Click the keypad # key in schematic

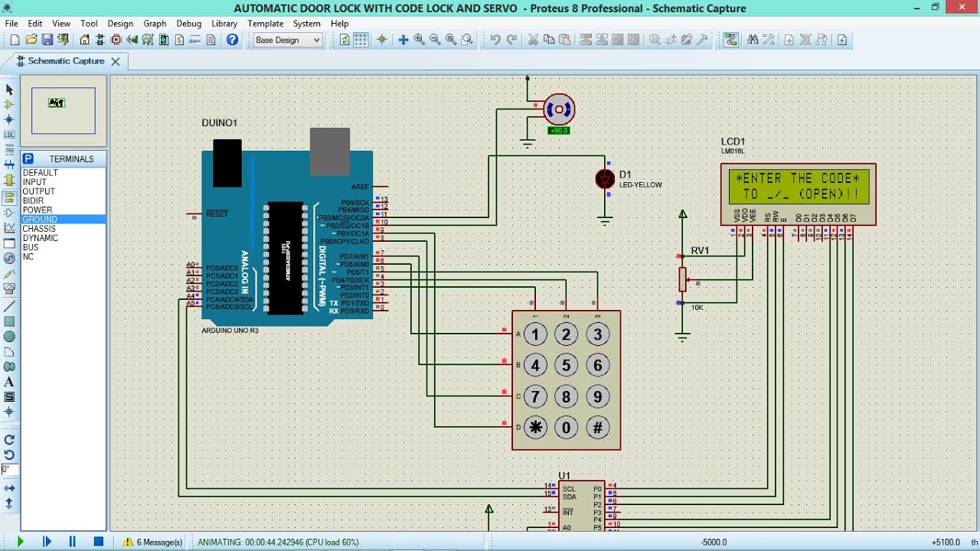[598, 427]
